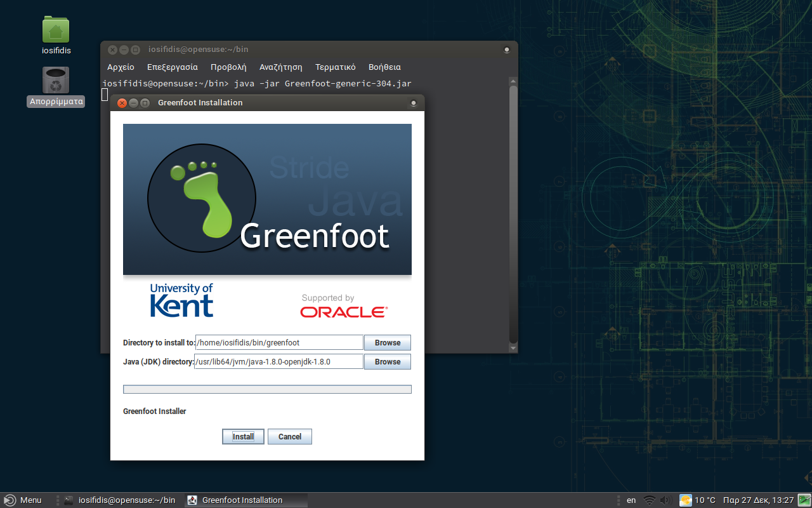This screenshot has height=508, width=812.
Task: Focus the Java (JDK) directory text field
Action: click(278, 362)
